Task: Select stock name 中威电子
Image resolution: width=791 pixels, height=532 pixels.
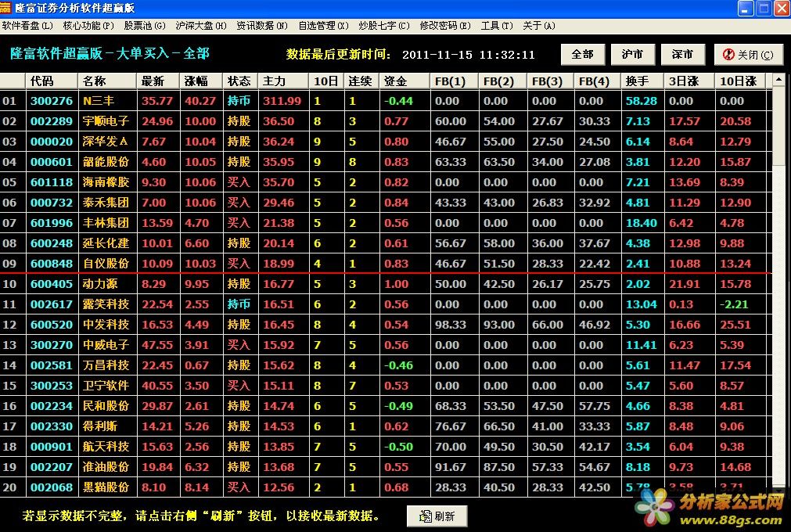Action: 106,345
